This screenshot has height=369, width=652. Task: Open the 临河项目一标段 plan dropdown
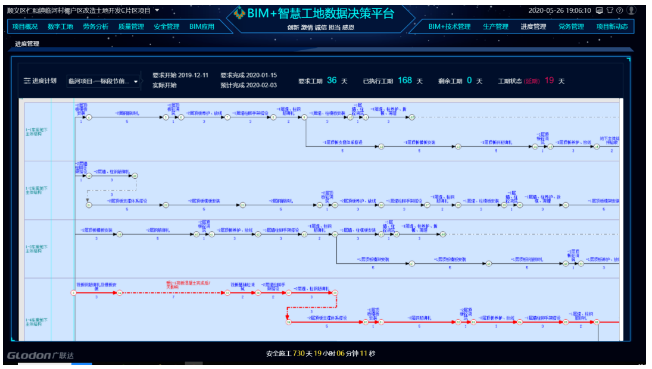tap(103, 82)
